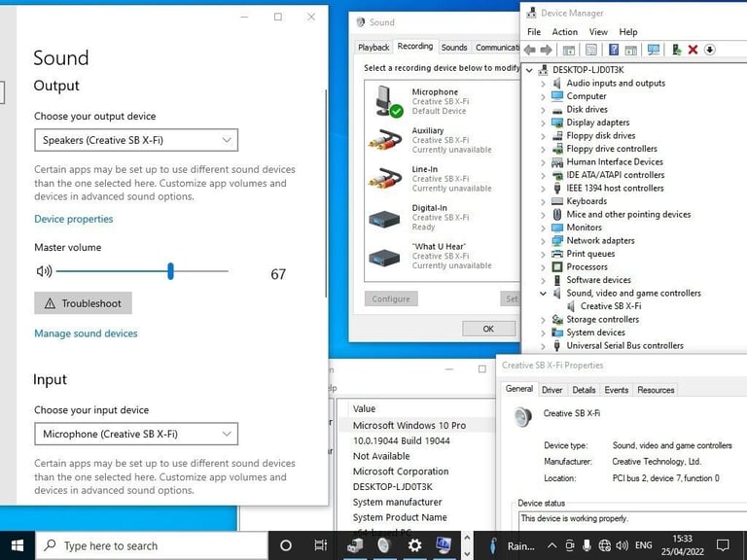Collapse DESKTOP-LJD0T3K root node

click(529, 70)
